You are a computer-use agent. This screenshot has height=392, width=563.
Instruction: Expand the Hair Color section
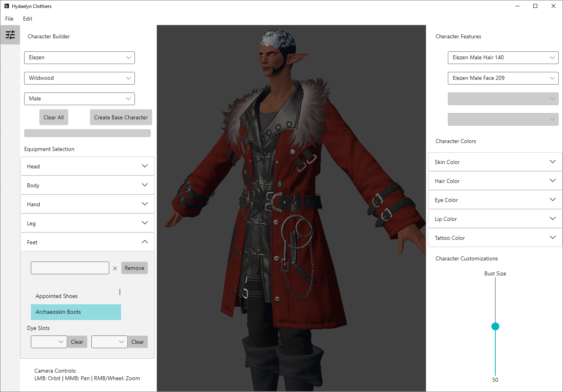coord(495,181)
